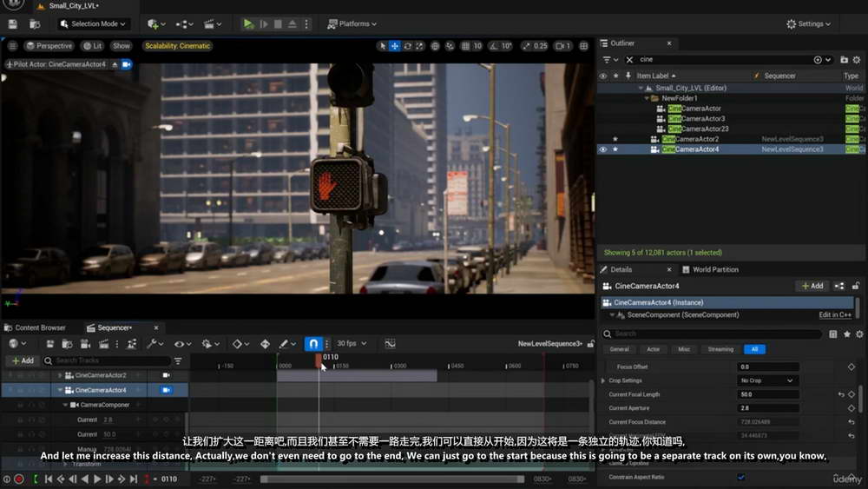Close the Sequencer tab
This screenshot has width=868, height=489.
pos(156,327)
